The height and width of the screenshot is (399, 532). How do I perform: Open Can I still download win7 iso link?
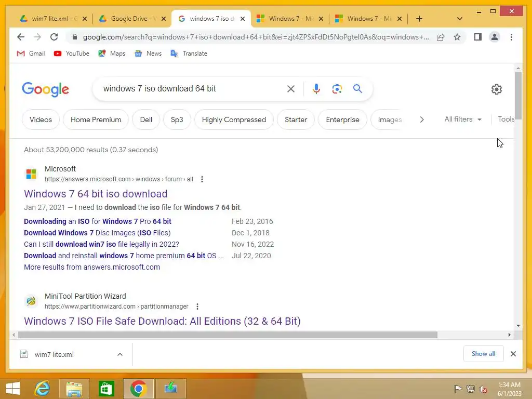[x=101, y=244]
